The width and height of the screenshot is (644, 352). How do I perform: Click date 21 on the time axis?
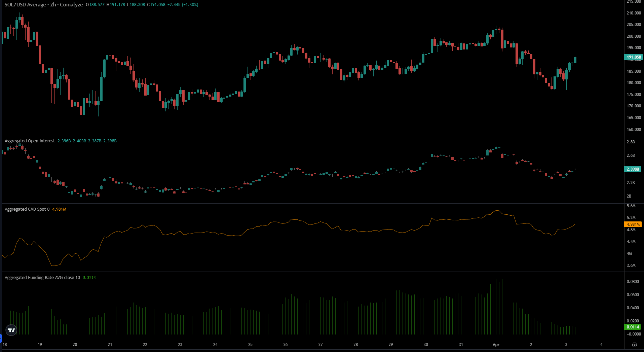pos(110,345)
